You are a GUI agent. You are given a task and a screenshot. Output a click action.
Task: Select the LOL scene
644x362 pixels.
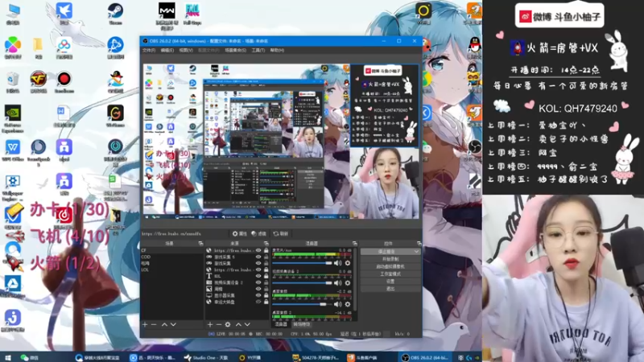[172, 269]
